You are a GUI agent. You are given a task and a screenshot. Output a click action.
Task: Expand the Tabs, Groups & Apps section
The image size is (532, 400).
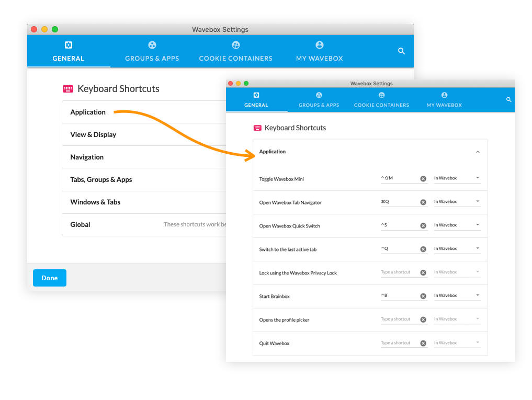[x=144, y=179]
